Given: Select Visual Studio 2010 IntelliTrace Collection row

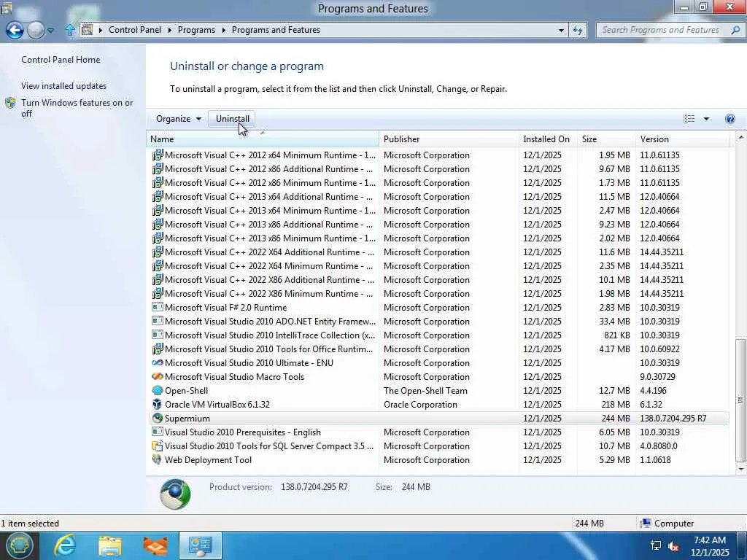Looking at the screenshot, I should click(438, 335).
